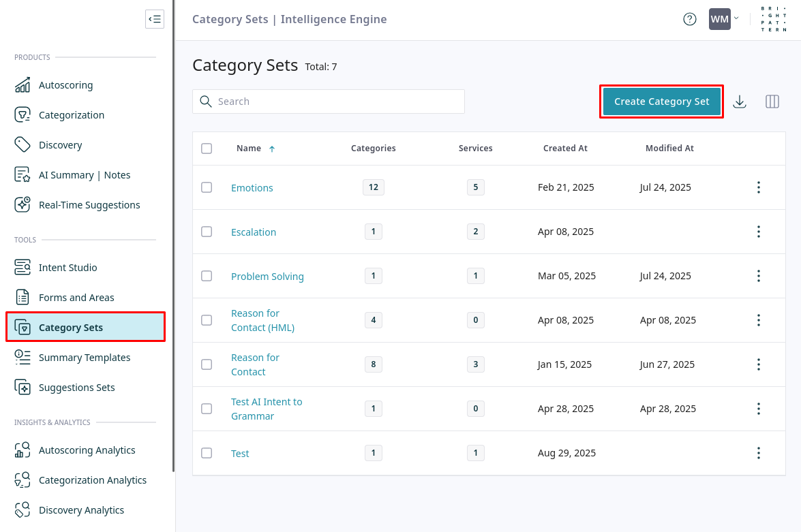Click the Create Category Set button
This screenshot has height=532, width=801.
pyautogui.click(x=661, y=101)
